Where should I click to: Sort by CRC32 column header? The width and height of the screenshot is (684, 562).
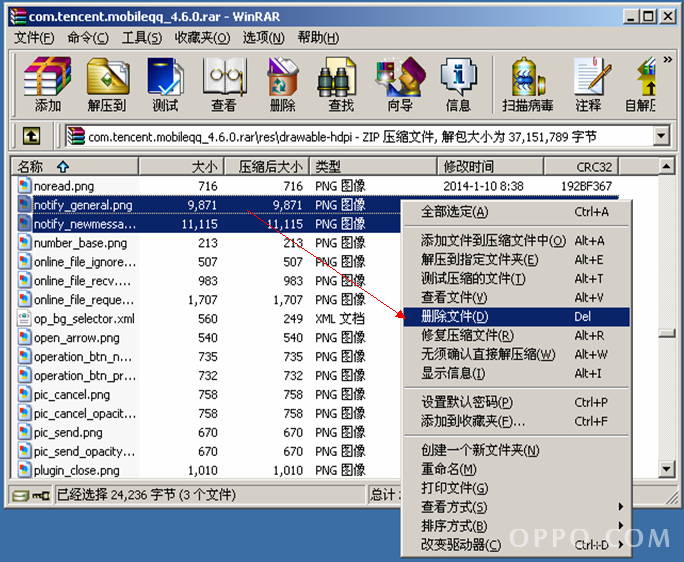click(581, 167)
